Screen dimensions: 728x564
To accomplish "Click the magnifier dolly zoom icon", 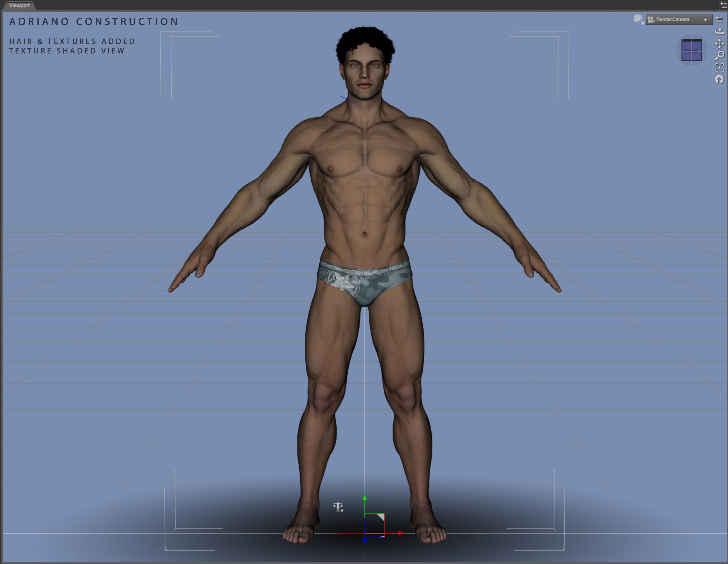I will (719, 55).
